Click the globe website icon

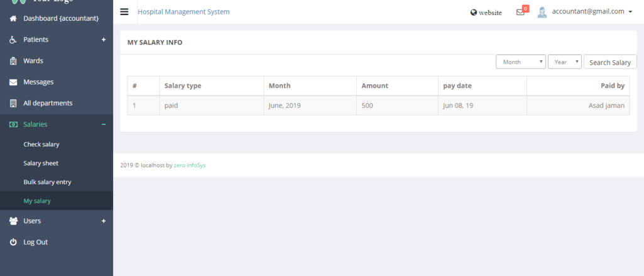pyautogui.click(x=474, y=13)
